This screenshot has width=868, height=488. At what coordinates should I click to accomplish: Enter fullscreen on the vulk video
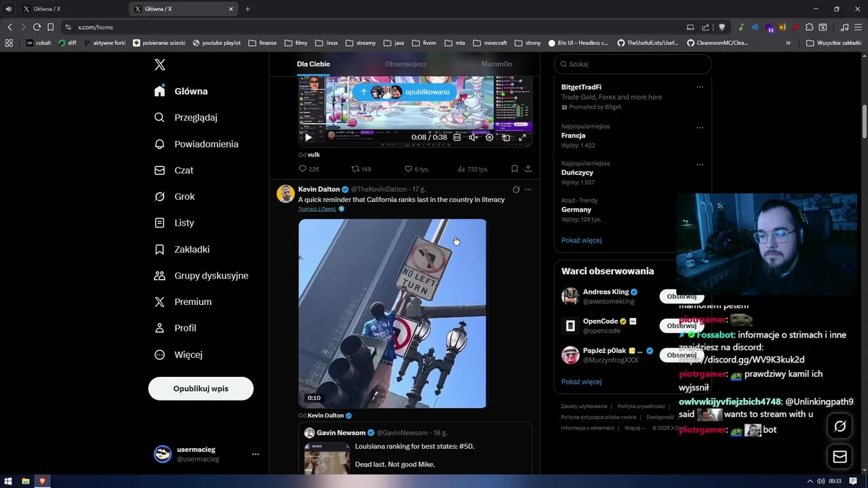coord(522,137)
